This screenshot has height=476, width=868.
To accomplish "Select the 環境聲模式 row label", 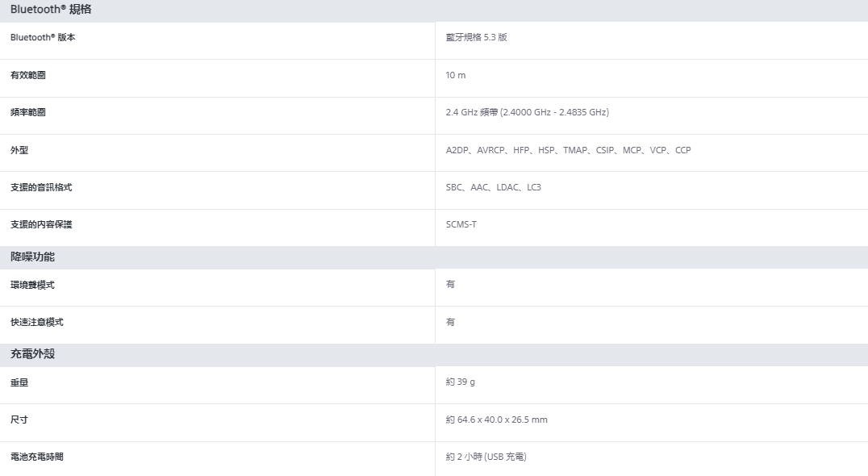I will click(32, 285).
